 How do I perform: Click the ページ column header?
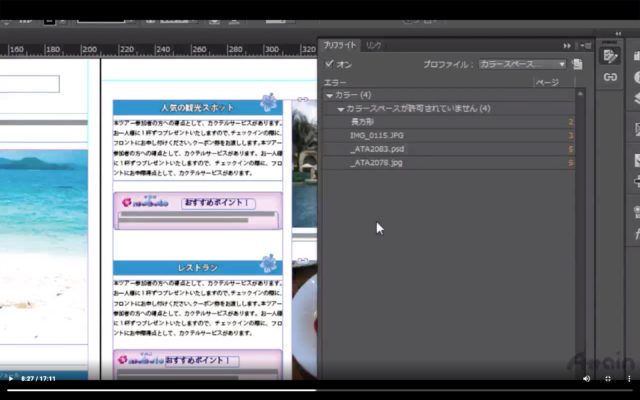click(547, 82)
